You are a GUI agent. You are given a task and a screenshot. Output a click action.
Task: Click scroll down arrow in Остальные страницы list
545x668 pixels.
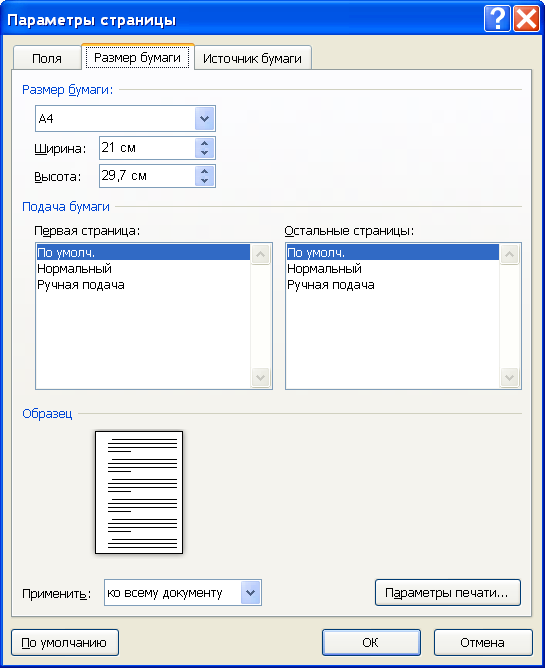(x=509, y=377)
